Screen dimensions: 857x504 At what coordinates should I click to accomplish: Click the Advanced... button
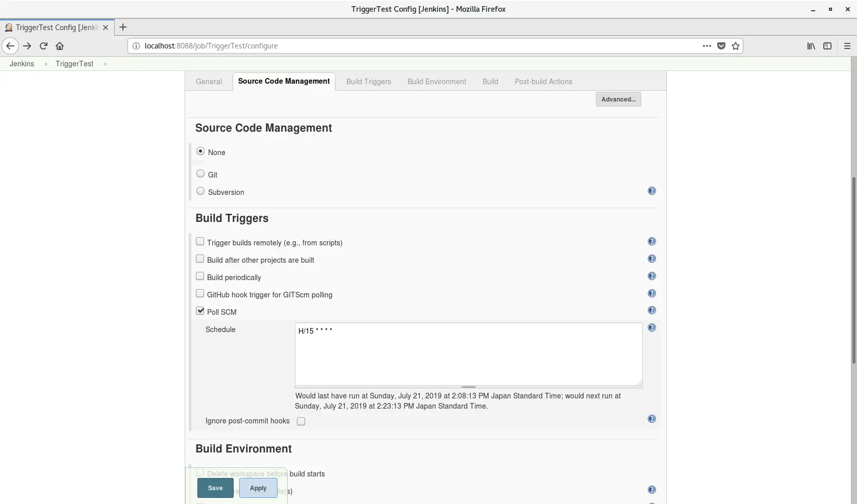[x=618, y=99]
